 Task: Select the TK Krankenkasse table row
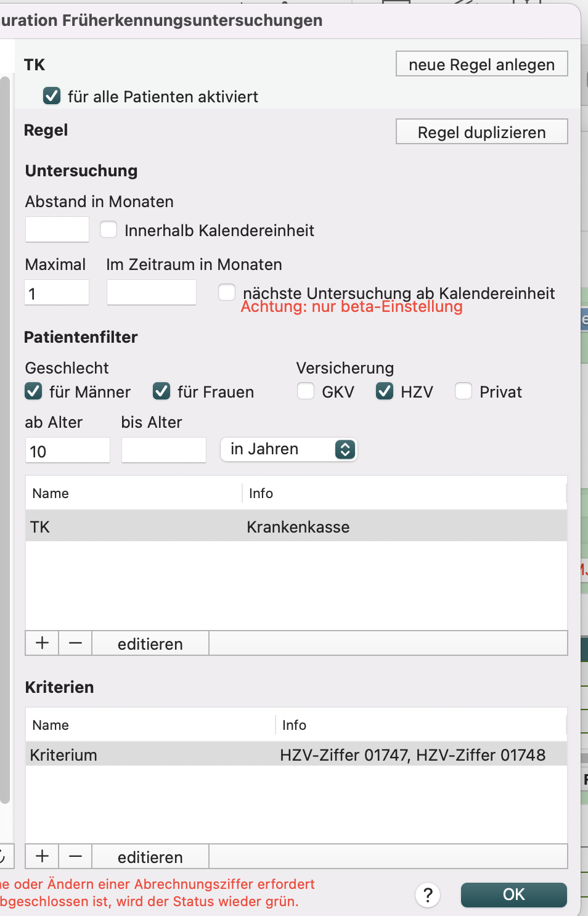296,526
